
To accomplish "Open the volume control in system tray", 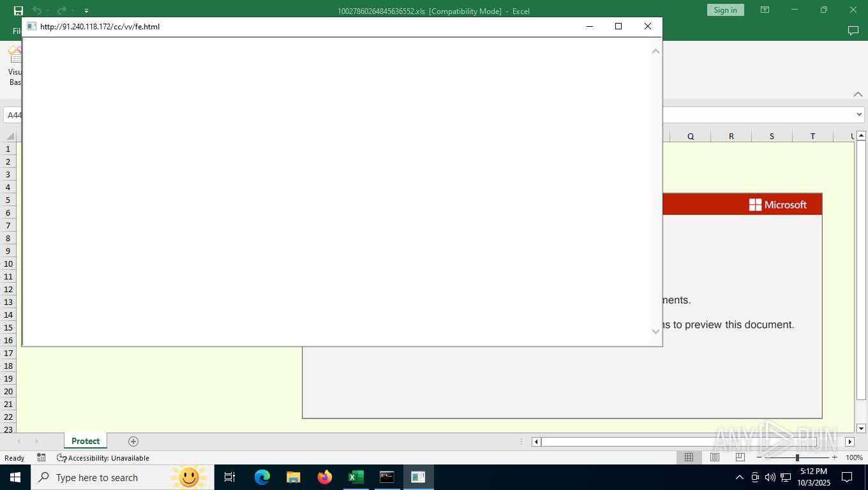I will pos(770,477).
